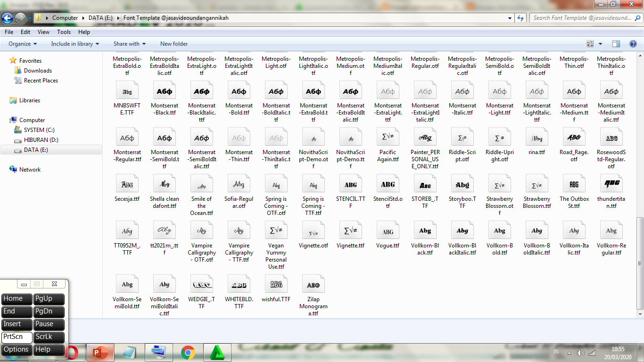Select Libraries in the navigation pane
This screenshot has width=644, height=362.
point(30,100)
